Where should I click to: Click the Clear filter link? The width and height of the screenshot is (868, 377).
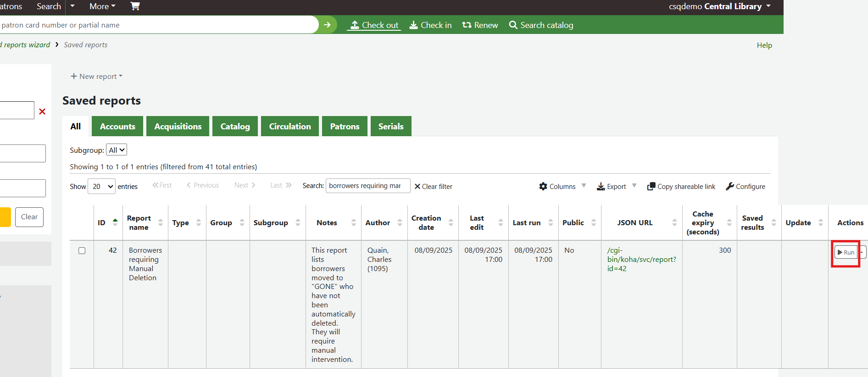tap(433, 186)
